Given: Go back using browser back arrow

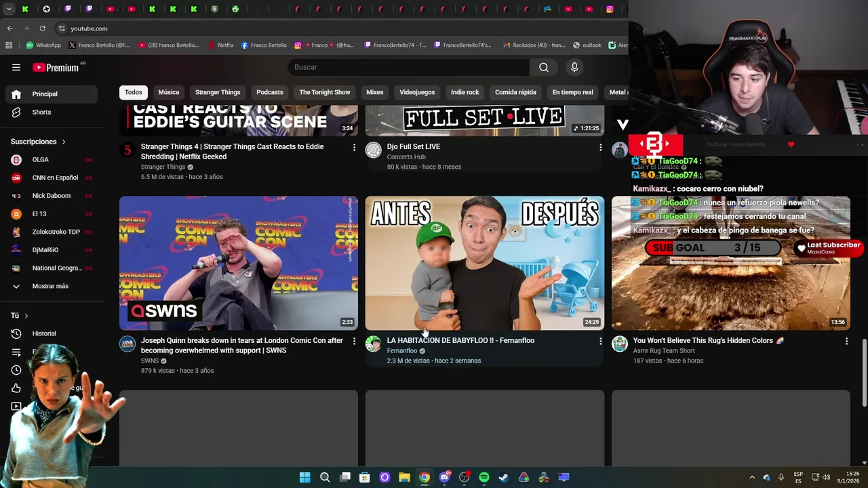Looking at the screenshot, I should pos(9,28).
